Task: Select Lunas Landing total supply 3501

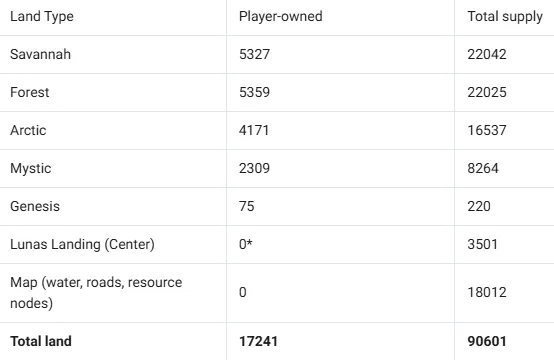Action: [x=483, y=244]
